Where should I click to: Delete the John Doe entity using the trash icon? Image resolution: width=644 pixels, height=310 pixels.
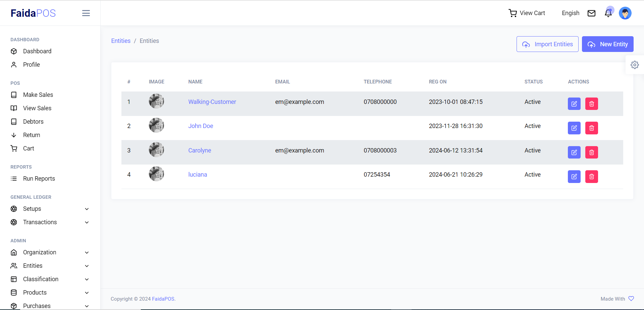tap(591, 128)
